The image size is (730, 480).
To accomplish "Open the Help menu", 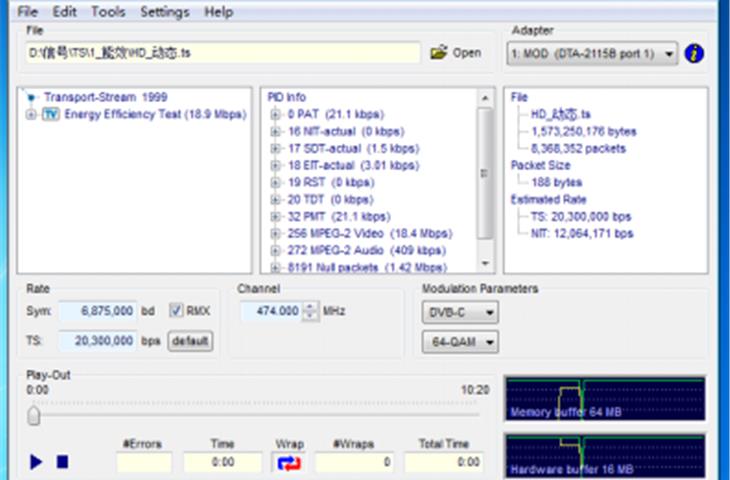I will [x=218, y=12].
